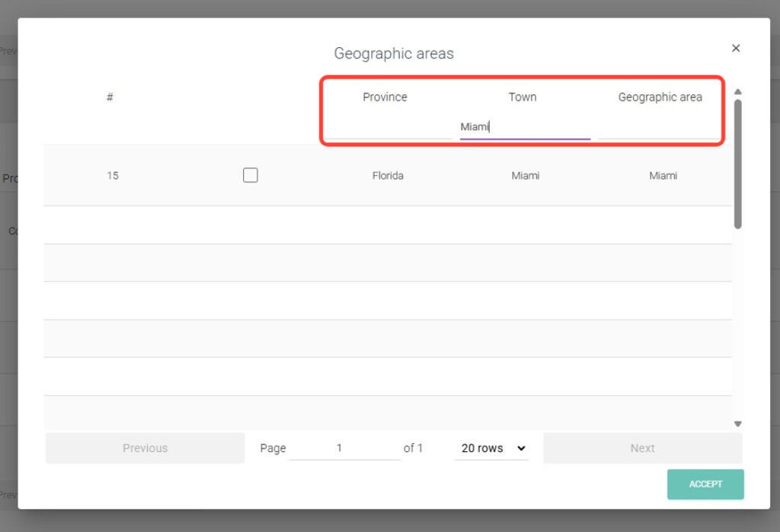780x532 pixels.
Task: Click the vertical scrollbar thumb
Action: (737, 164)
